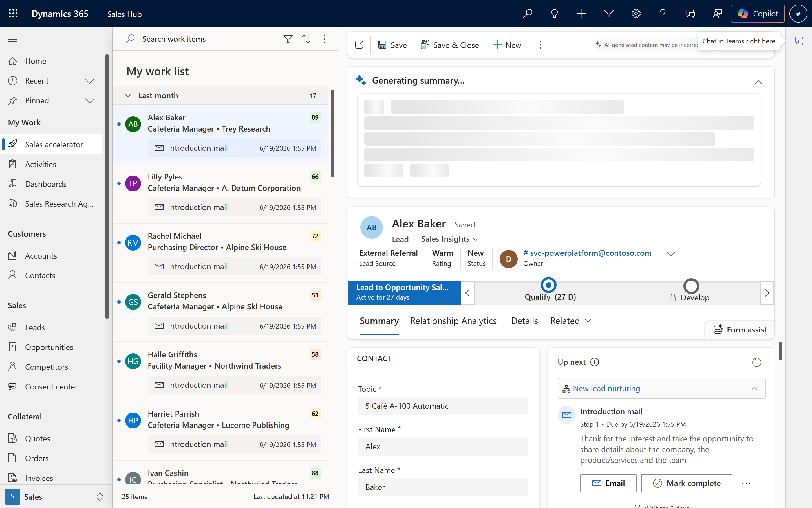This screenshot has width=812, height=508.
Task: Collapse the Generating summary card
Action: click(x=758, y=82)
